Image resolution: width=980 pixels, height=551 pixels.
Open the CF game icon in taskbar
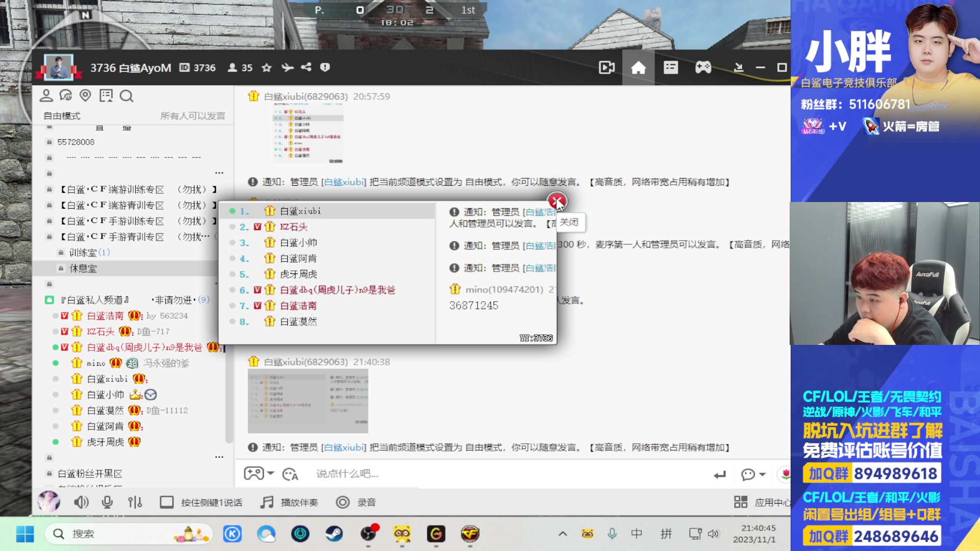[x=470, y=534]
